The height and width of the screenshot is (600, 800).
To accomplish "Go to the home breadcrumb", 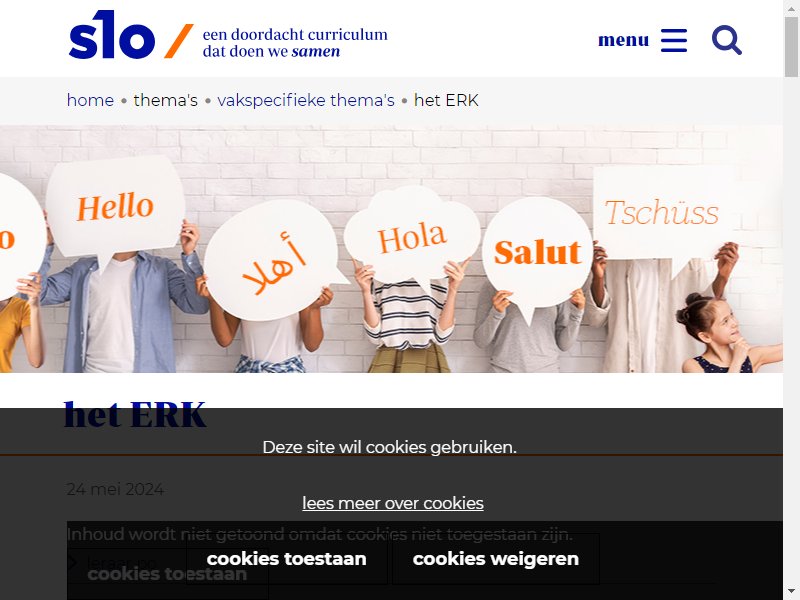I will point(90,100).
